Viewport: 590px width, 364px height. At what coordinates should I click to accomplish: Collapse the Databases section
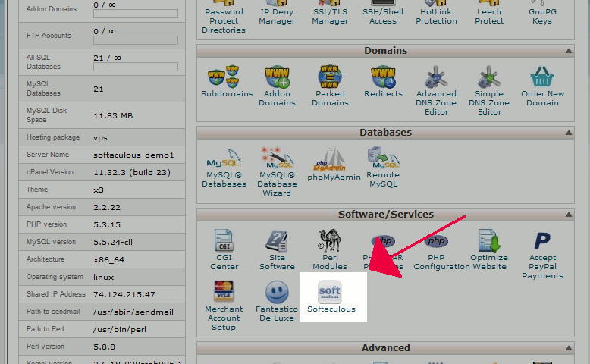(x=569, y=133)
